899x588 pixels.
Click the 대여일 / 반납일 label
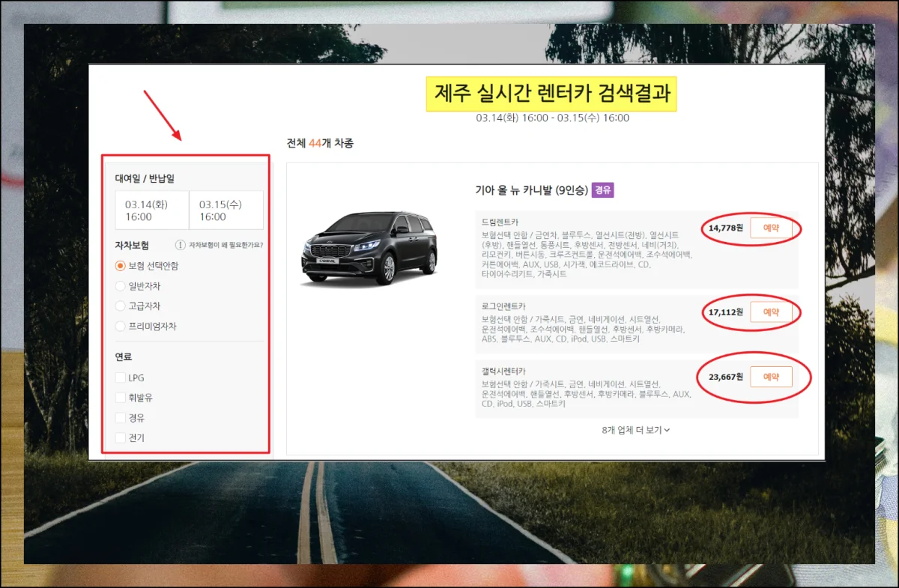[145, 178]
